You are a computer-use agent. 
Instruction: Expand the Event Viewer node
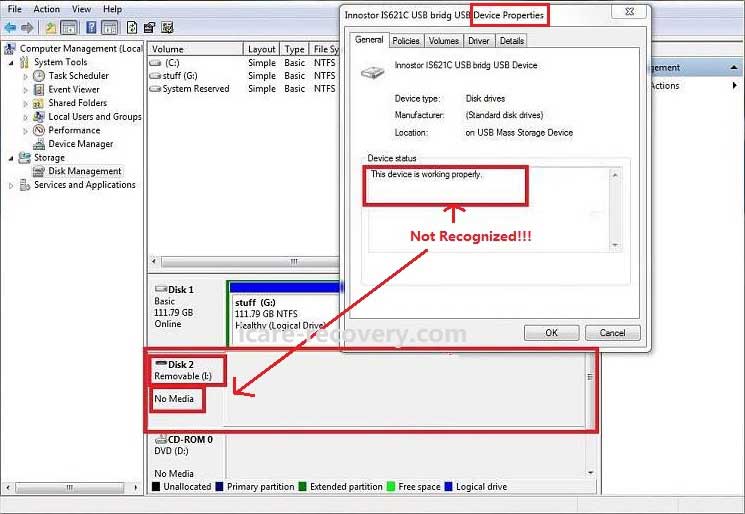pyautogui.click(x=26, y=90)
